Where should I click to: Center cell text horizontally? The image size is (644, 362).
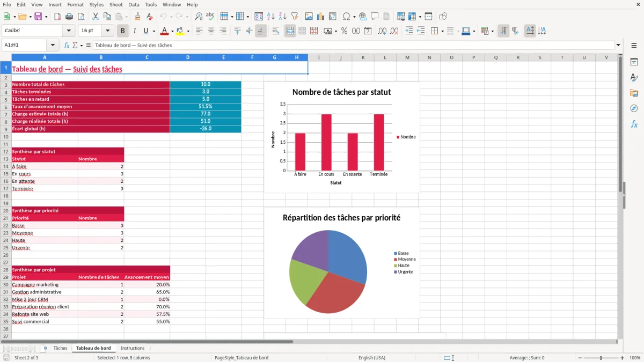[211, 31]
